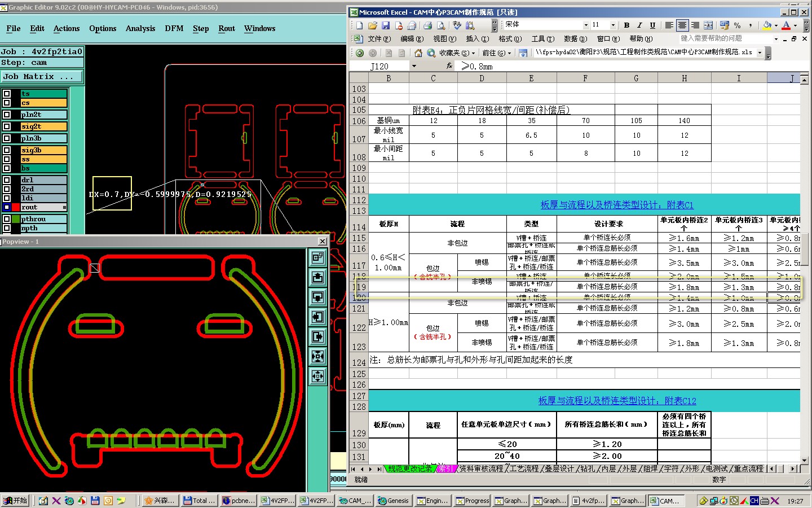The image size is (812, 508).
Task: Click the pan up icon in Popview
Action: point(318,277)
